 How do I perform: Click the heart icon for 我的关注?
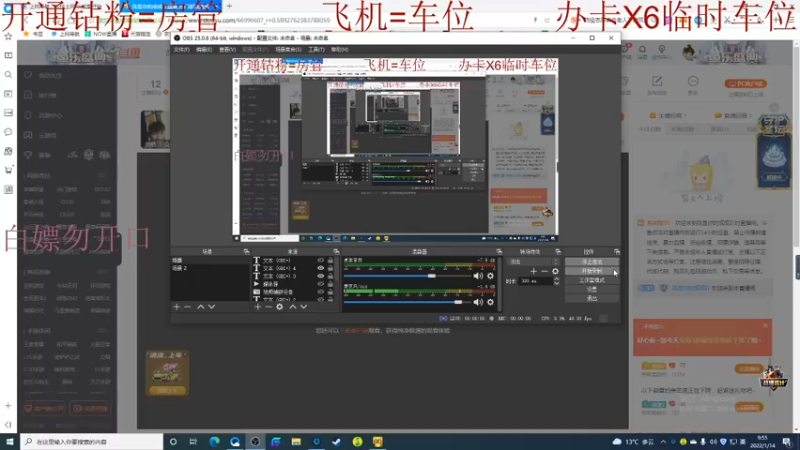(x=28, y=75)
